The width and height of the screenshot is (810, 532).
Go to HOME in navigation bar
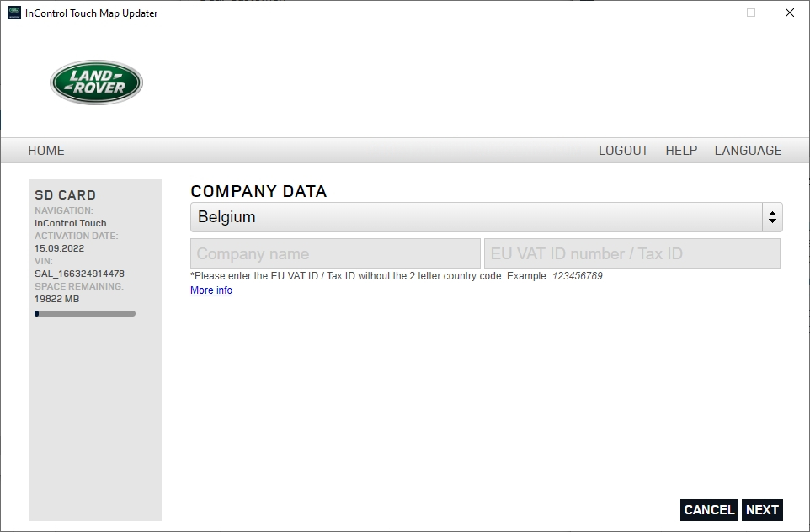[46, 151]
